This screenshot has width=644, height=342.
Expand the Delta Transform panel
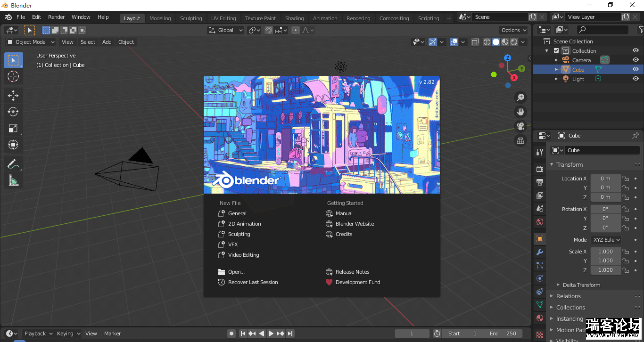(x=581, y=285)
